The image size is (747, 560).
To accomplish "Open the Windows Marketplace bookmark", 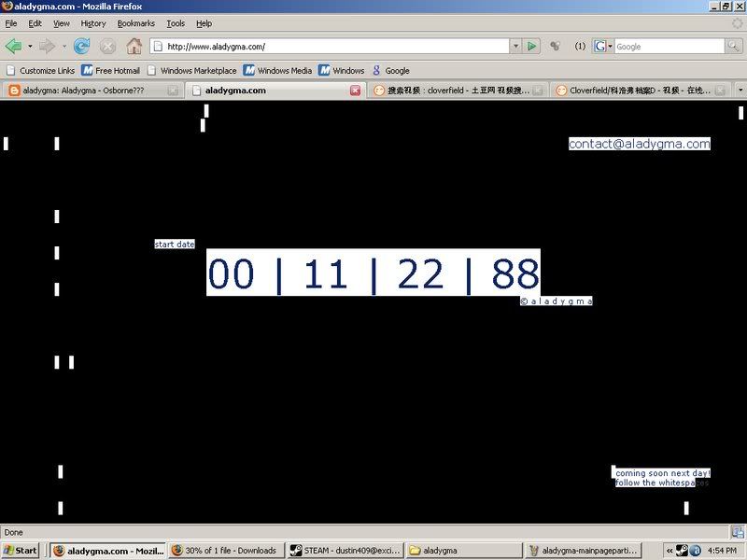I will (192, 70).
